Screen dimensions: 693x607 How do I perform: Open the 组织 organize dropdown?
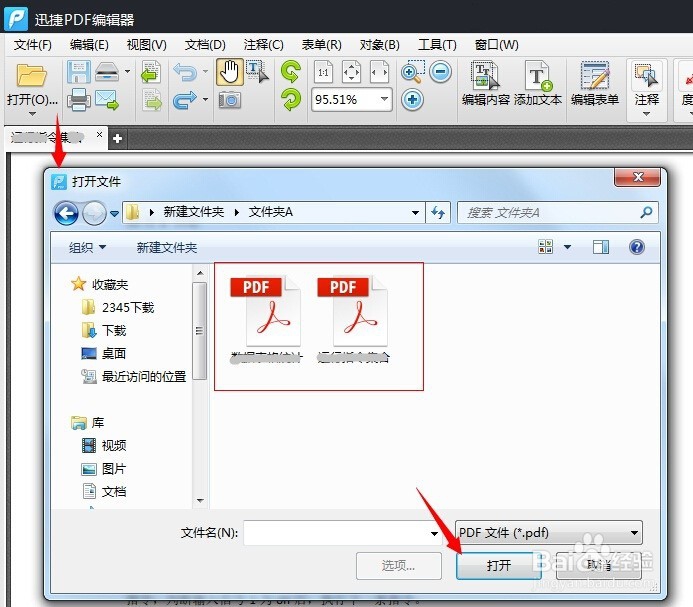pos(88,247)
